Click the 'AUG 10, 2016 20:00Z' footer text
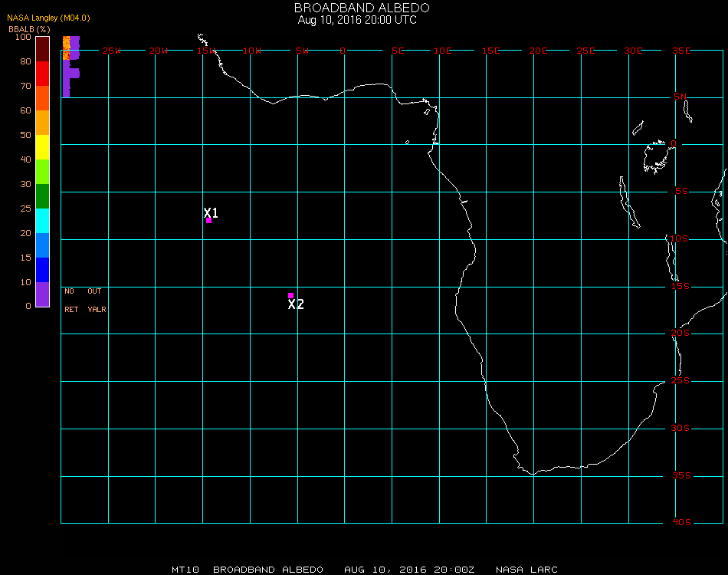Screen dimensions: 728x575 tap(409, 570)
